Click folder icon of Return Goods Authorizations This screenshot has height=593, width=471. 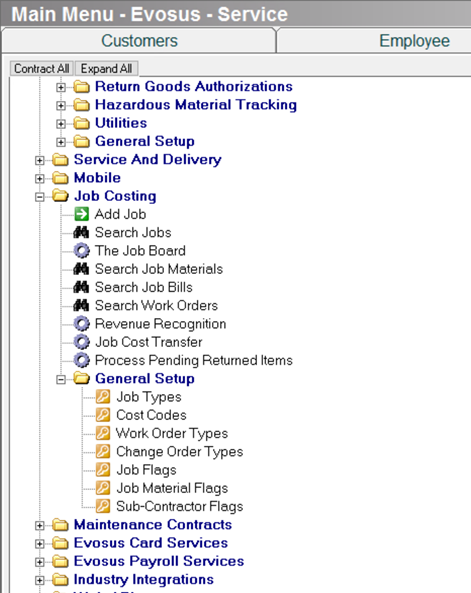pos(81,86)
